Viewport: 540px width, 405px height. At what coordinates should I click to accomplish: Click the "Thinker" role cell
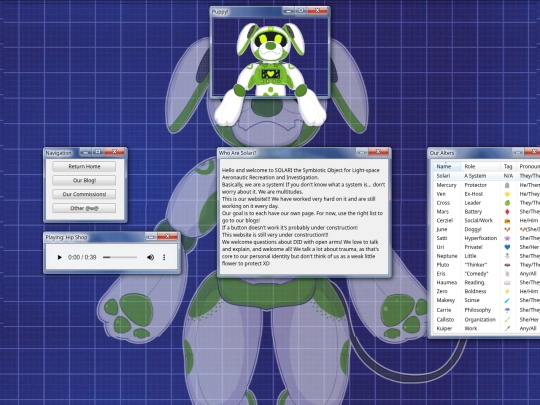coord(476,265)
